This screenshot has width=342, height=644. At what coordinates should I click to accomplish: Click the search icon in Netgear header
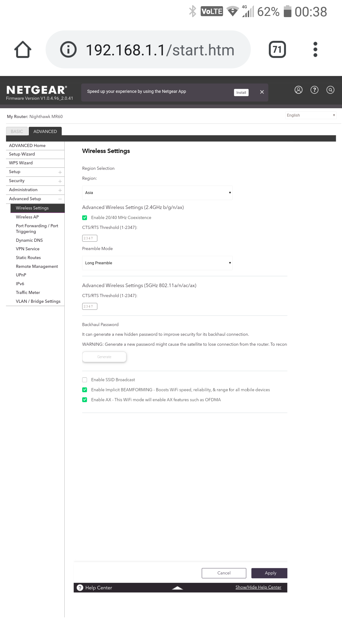(330, 90)
